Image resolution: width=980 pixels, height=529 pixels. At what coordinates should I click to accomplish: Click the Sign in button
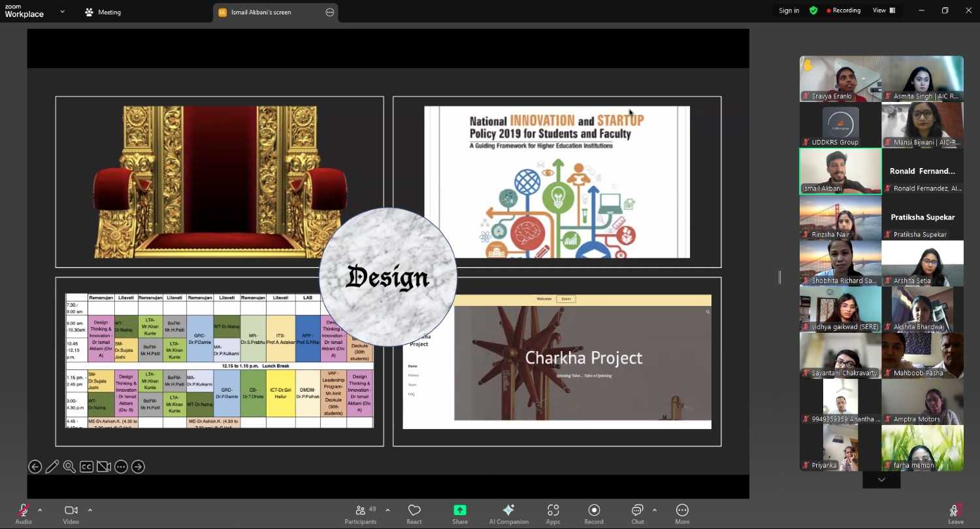[x=789, y=10]
